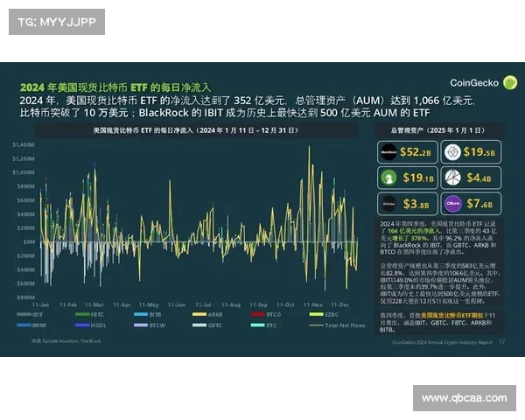
Task: Select the green FBTC legend swatch
Action: click(x=82, y=314)
